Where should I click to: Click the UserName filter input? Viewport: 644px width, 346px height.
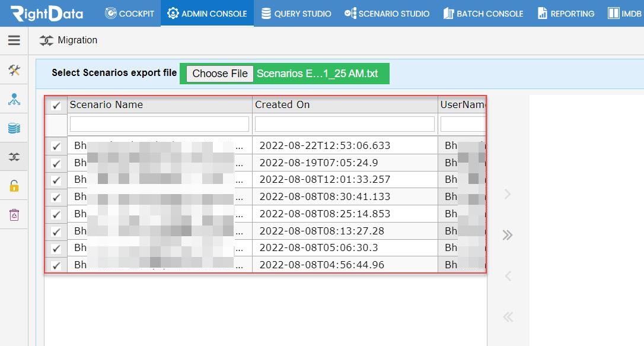tap(463, 124)
